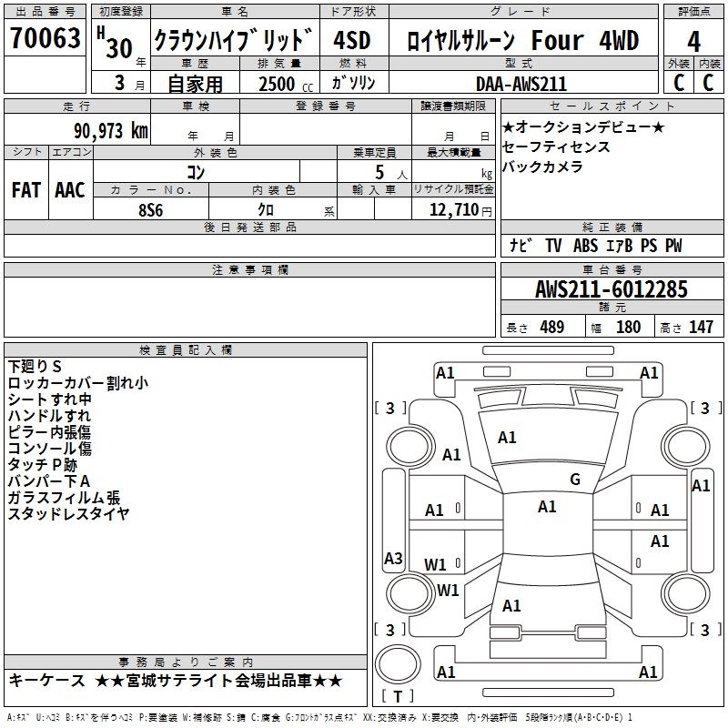Click the ナビ equipment entry
The height and width of the screenshot is (728, 728).
pos(520,246)
